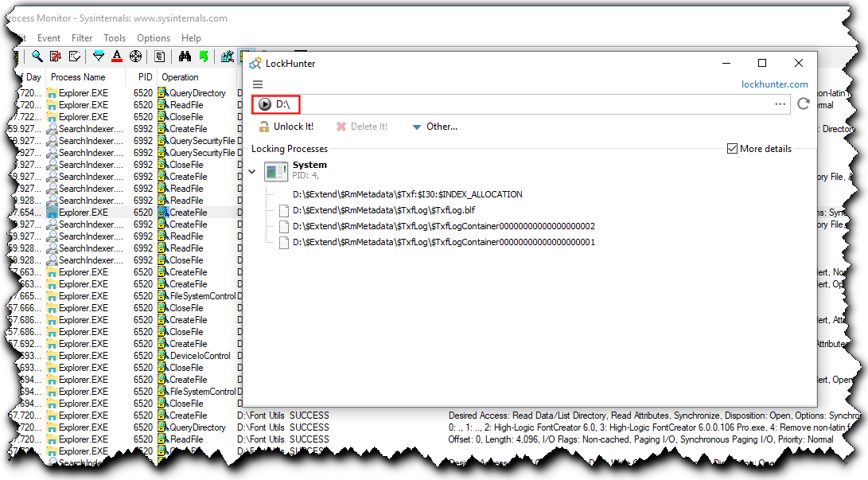Viewport: 868px width, 480px height.
Task: Click the green Jump to Object arrow icon
Action: pos(204,57)
